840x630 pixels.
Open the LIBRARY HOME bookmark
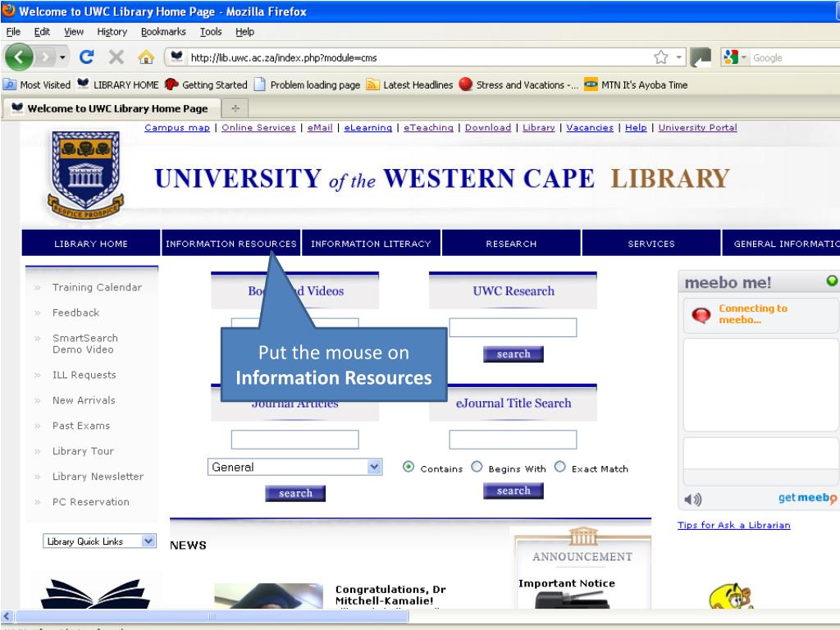coord(118,84)
